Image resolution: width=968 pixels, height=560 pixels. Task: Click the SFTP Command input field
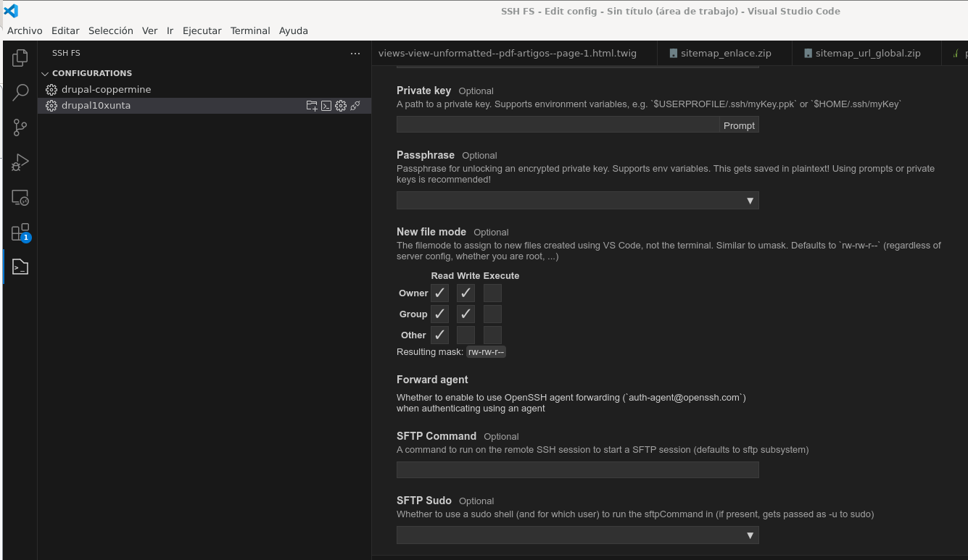click(x=577, y=470)
